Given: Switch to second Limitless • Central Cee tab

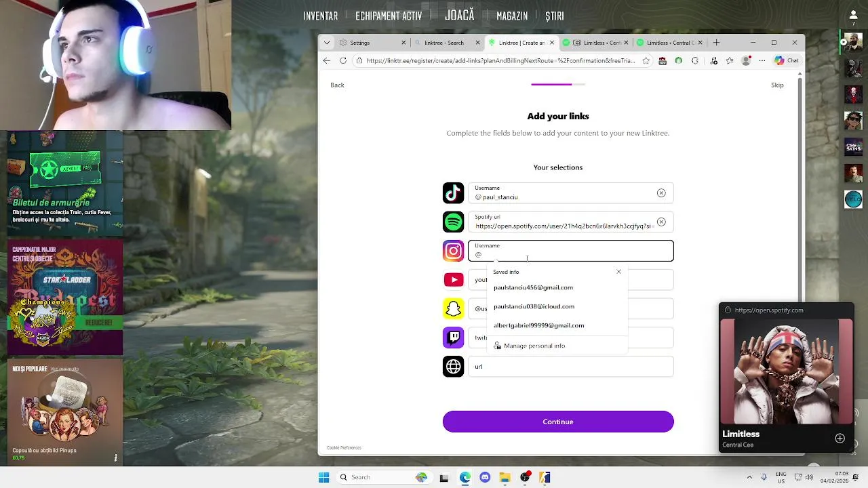Looking at the screenshot, I should [x=670, y=42].
